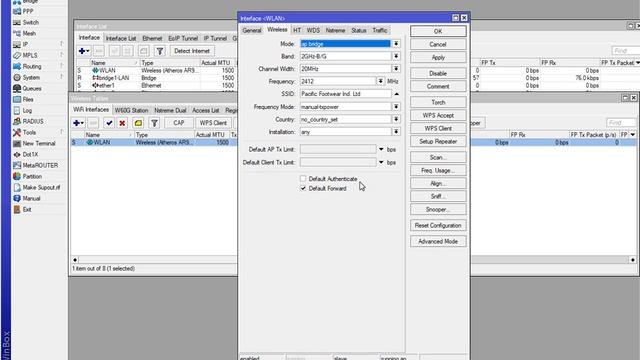This screenshot has width=640, height=360.
Task: Click add button in Interface List toolbar
Action: 84,51
